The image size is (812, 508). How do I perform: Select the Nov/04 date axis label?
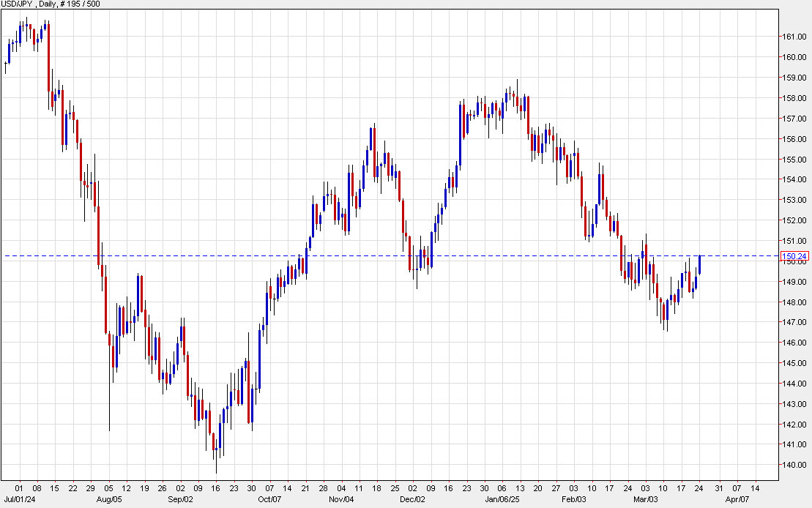[341, 501]
